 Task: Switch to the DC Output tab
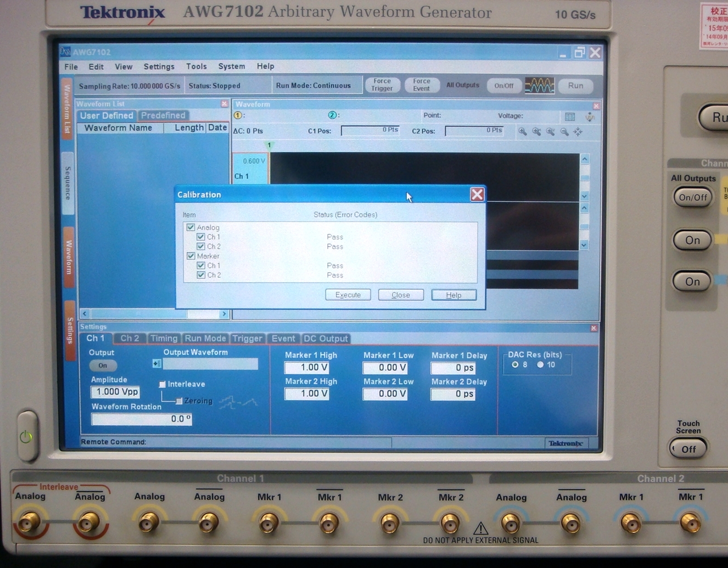[x=326, y=339]
